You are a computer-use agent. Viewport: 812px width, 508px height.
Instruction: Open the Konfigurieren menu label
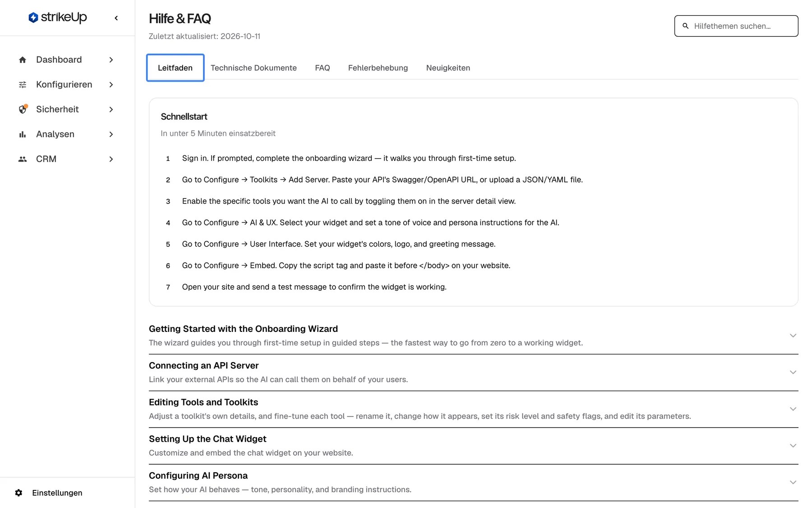pyautogui.click(x=64, y=84)
